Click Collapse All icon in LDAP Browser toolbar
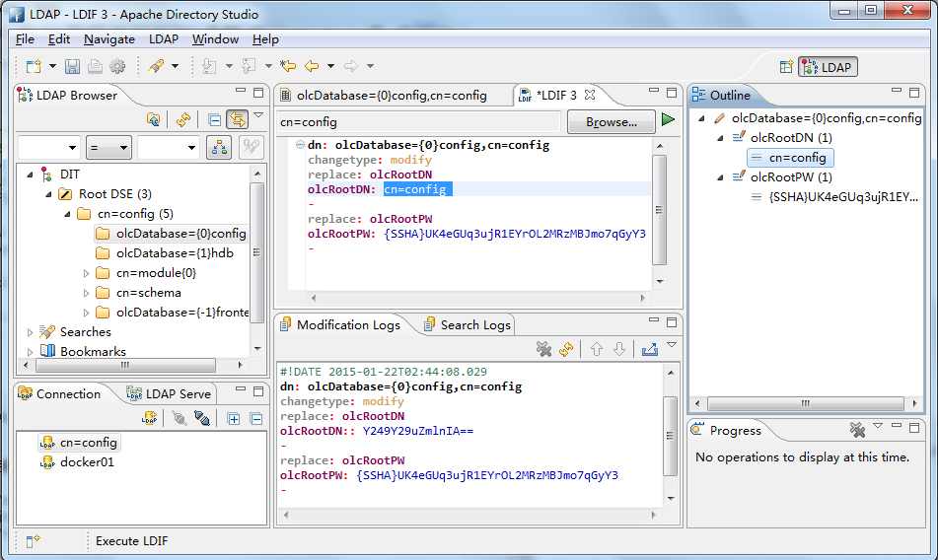Screen dimensions: 938x560 click(x=214, y=119)
